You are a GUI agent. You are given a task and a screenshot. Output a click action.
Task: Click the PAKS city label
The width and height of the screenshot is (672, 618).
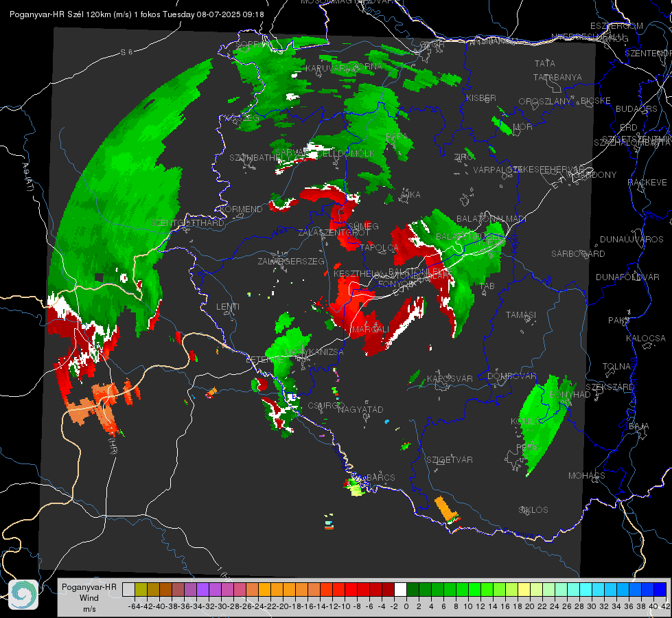(618, 321)
